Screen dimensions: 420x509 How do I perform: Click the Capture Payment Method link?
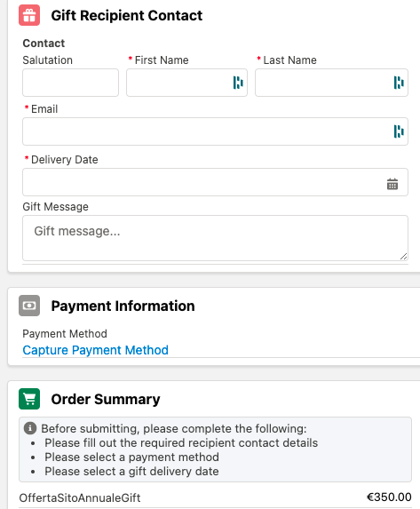[95, 350]
